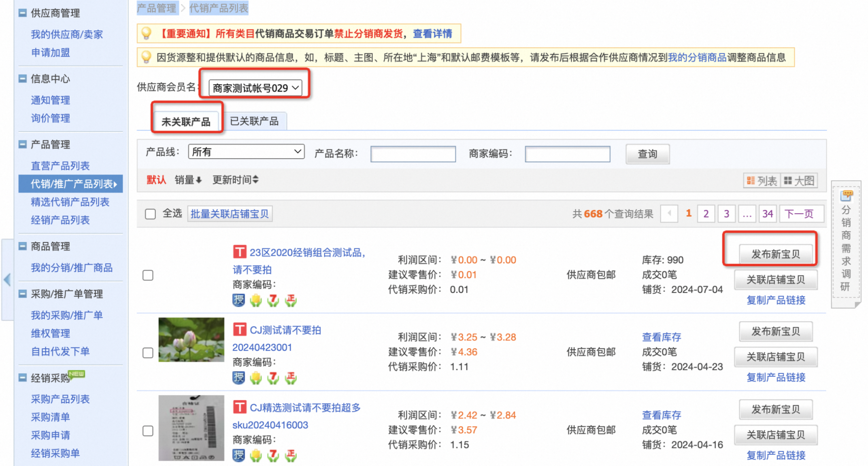Open 采购产品列表 in sidebar
The width and height of the screenshot is (868, 466).
click(60, 399)
